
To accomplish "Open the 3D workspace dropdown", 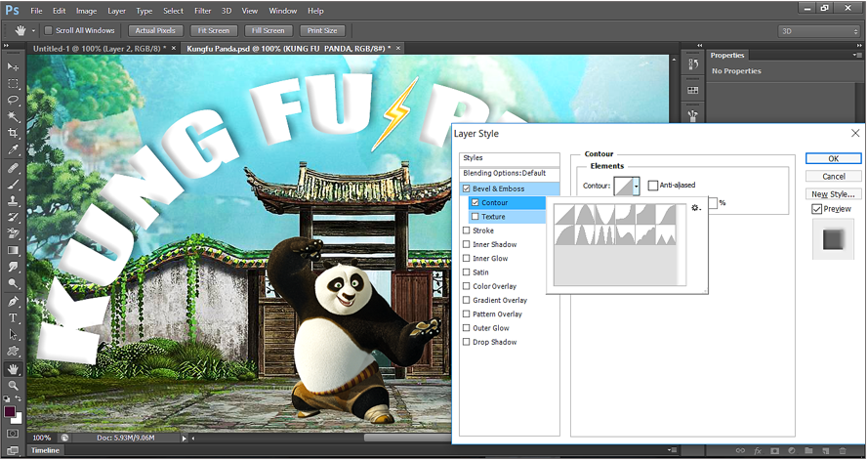I will click(x=819, y=31).
